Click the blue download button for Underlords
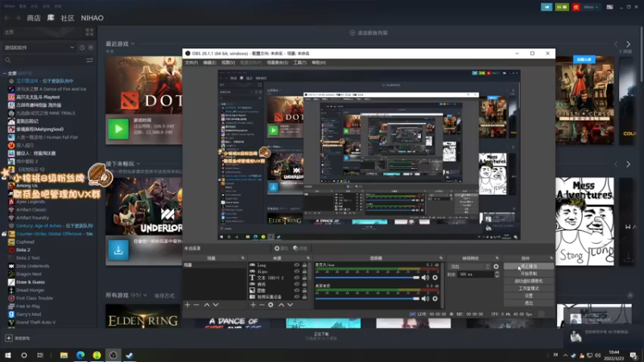Image resolution: width=644 pixels, height=362 pixels. pos(118,250)
